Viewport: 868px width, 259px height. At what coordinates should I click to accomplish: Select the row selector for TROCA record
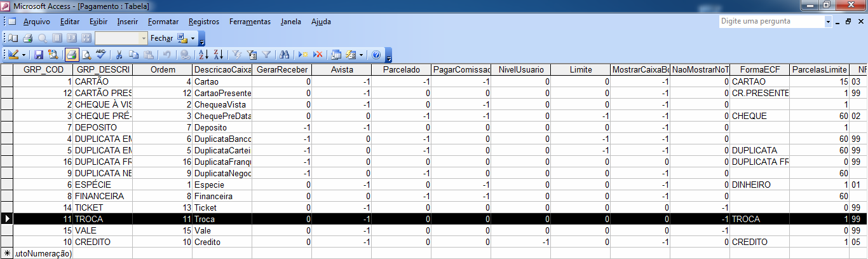[x=7, y=219]
